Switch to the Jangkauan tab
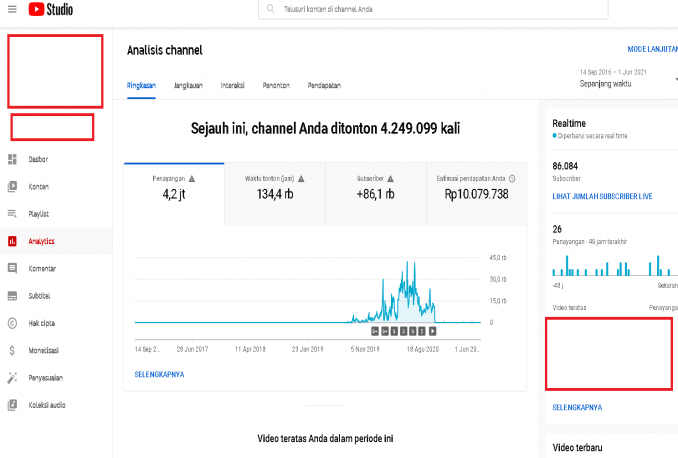The image size is (678, 458). click(188, 86)
